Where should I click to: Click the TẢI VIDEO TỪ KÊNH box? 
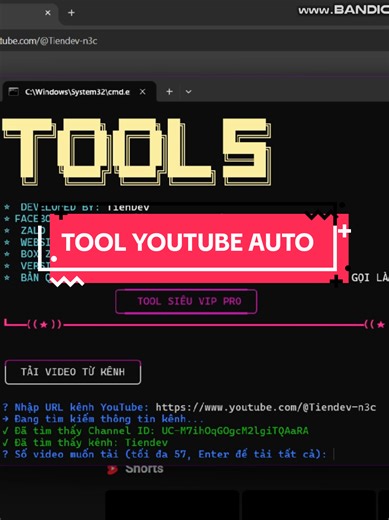73,372
